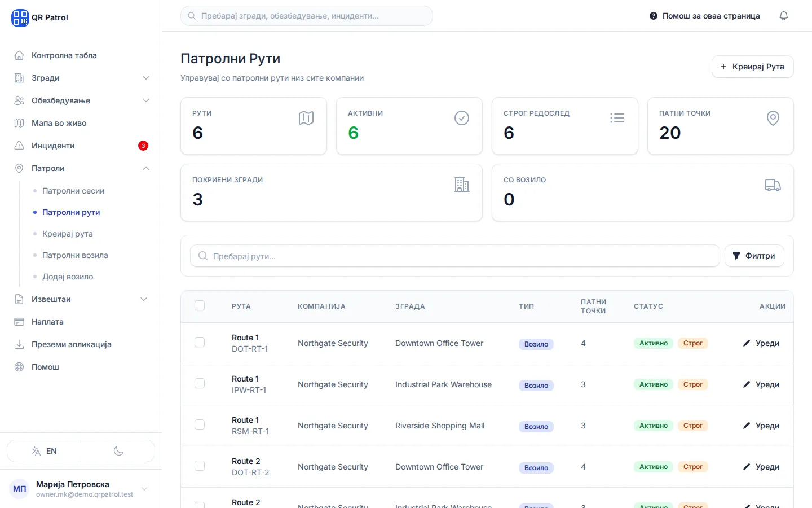Go to Патролни сесии submenu item
The image size is (812, 508).
[73, 191]
